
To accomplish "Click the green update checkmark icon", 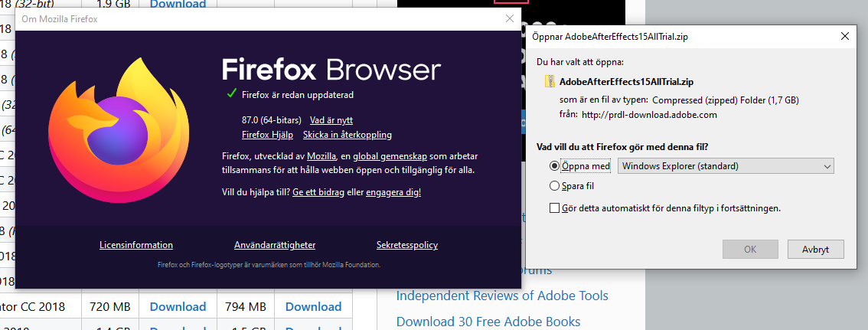I will 231,93.
